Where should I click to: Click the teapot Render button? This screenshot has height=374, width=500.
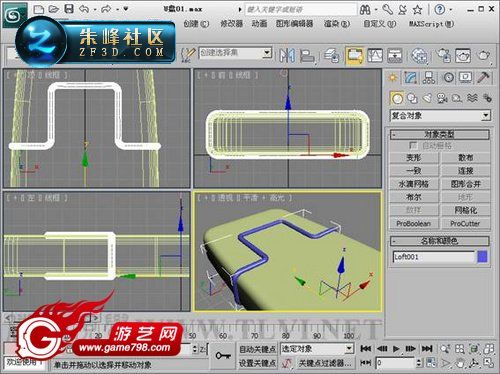(483, 55)
